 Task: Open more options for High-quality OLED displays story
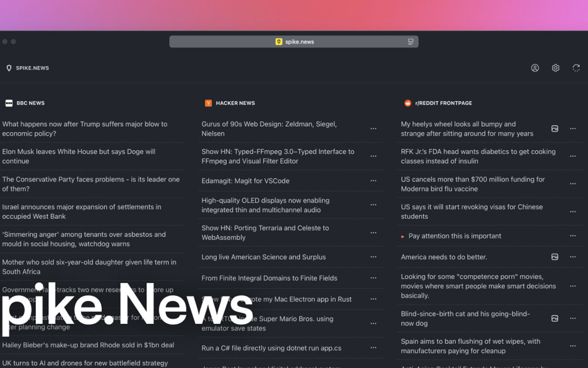[373, 205]
